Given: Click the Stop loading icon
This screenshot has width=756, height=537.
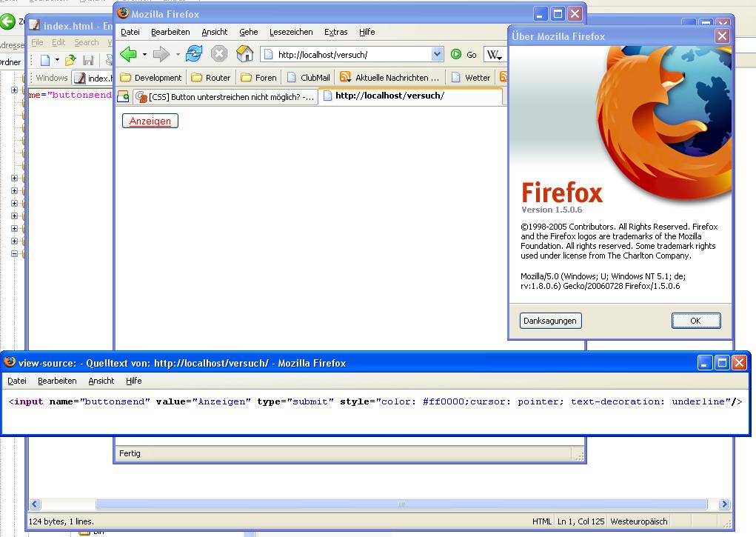Looking at the screenshot, I should click(219, 53).
